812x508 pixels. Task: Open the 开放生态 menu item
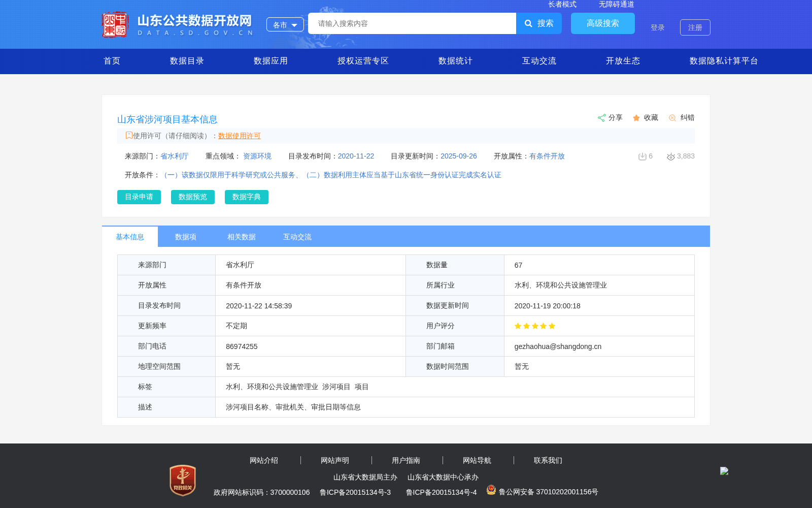(x=623, y=61)
